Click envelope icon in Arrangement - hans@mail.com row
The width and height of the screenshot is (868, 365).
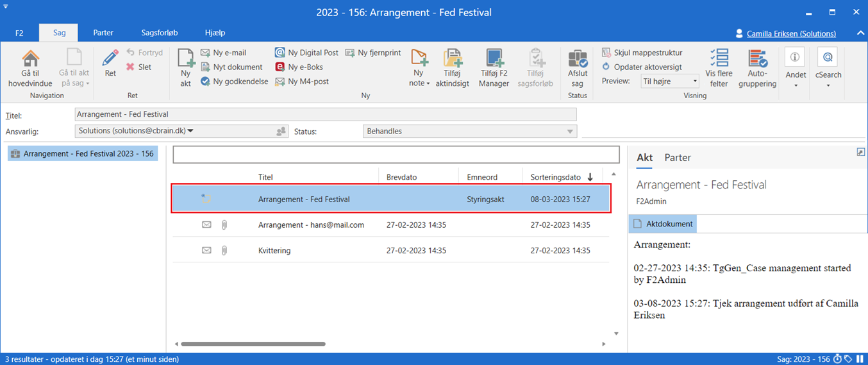click(x=206, y=225)
